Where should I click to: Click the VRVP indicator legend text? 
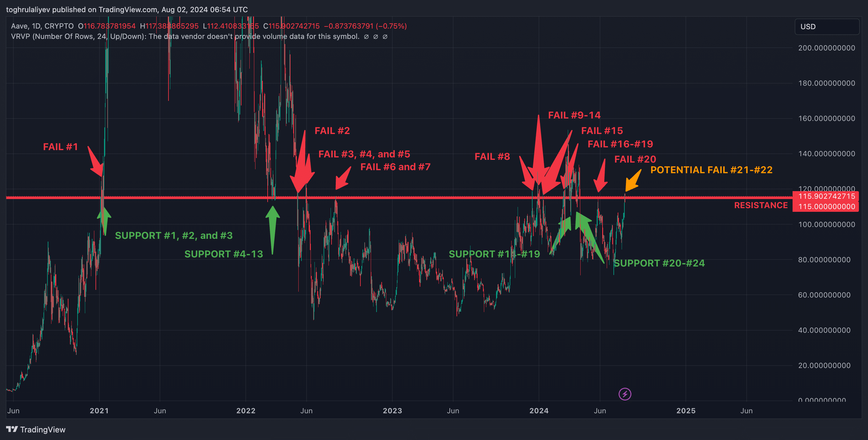[x=185, y=36]
